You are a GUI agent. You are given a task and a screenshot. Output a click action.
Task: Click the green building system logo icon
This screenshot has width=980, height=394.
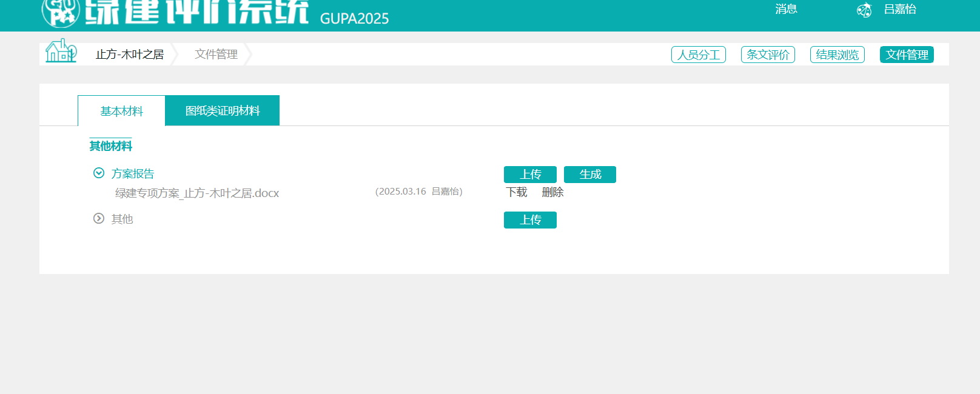point(60,13)
